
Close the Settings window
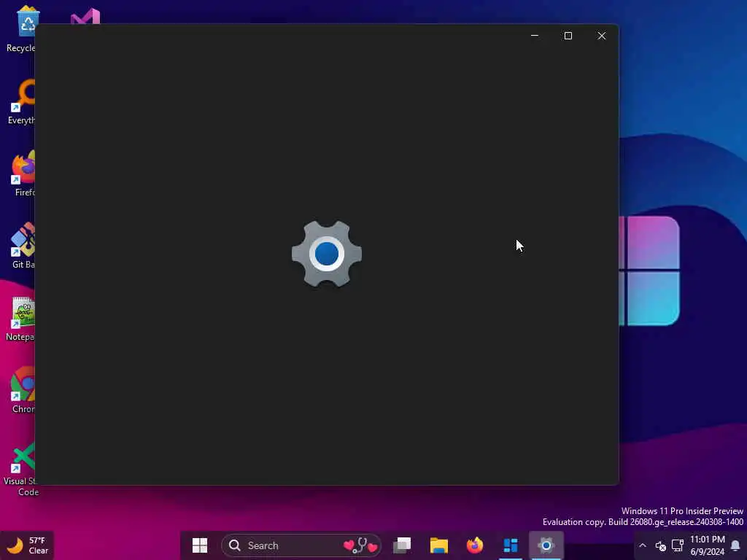pyautogui.click(x=602, y=36)
